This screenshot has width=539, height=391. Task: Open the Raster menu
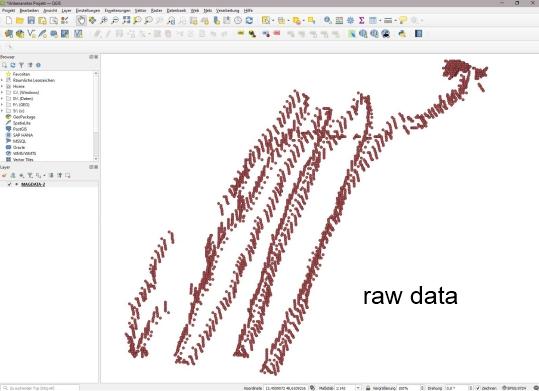click(156, 11)
